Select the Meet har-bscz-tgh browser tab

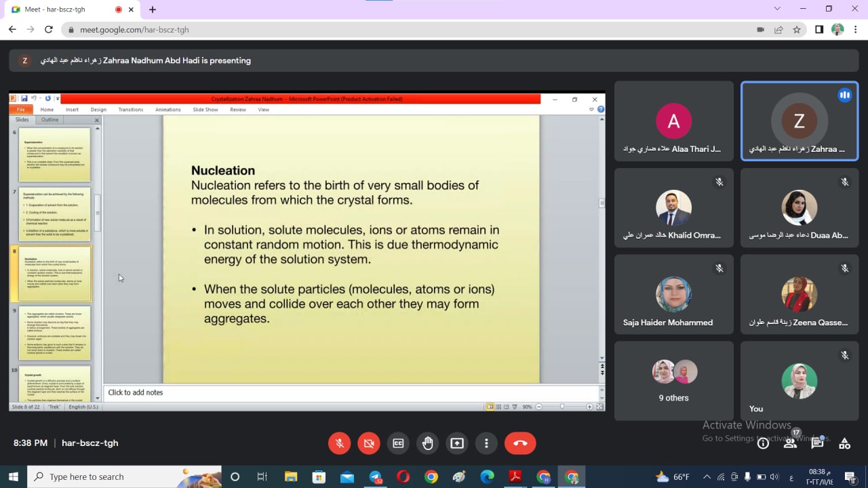coord(64,9)
